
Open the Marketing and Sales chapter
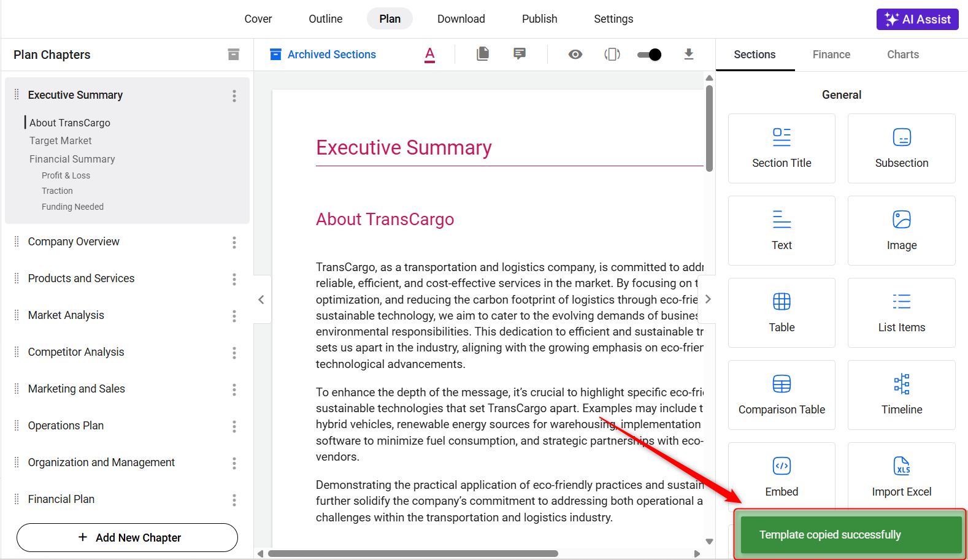(77, 389)
